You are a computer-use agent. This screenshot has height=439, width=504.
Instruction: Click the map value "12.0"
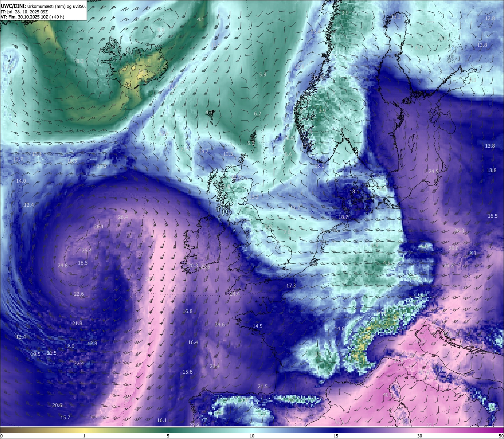coord(69,346)
